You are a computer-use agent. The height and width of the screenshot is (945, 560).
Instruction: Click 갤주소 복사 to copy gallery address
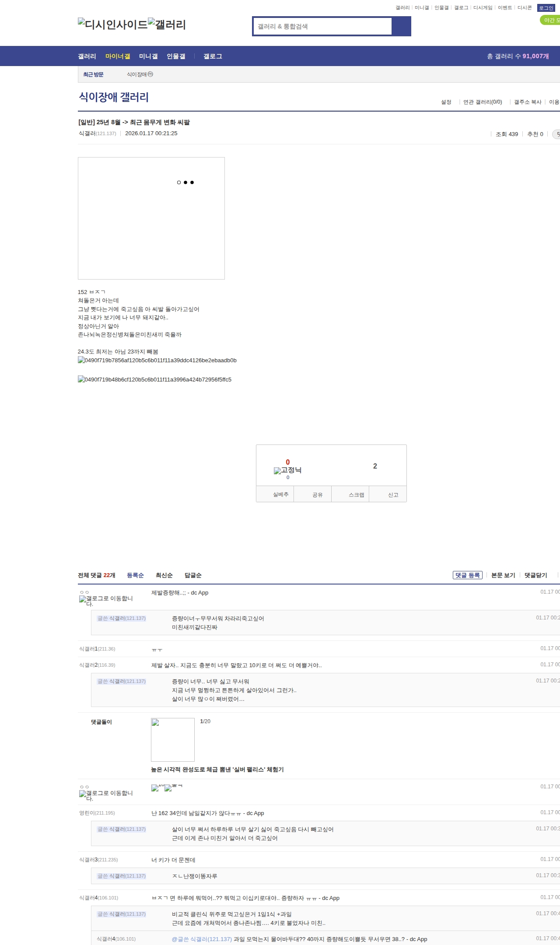[528, 102]
